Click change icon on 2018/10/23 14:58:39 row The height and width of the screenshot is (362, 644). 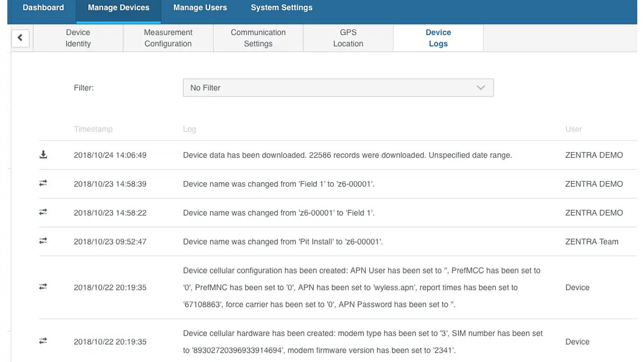coord(43,183)
